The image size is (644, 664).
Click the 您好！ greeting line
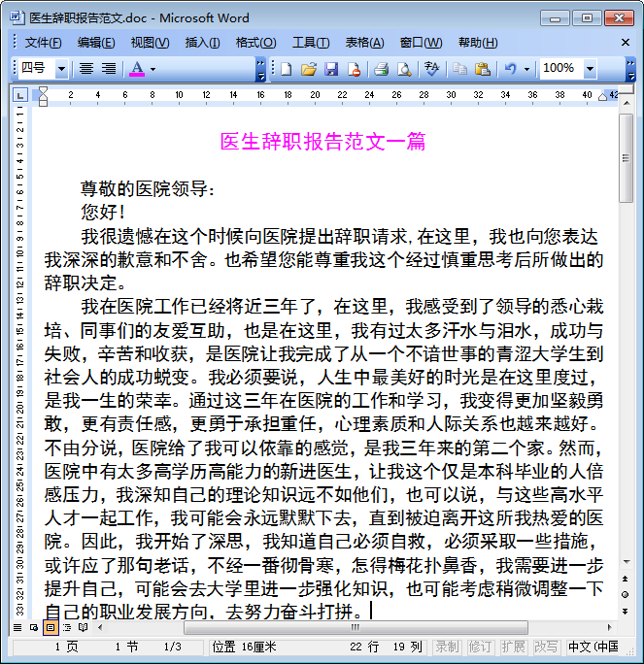point(103,212)
